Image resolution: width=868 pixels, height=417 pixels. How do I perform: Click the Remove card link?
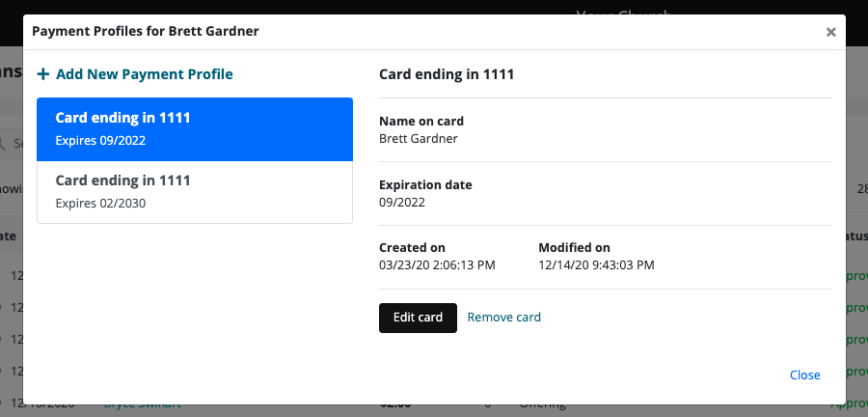pyautogui.click(x=503, y=318)
